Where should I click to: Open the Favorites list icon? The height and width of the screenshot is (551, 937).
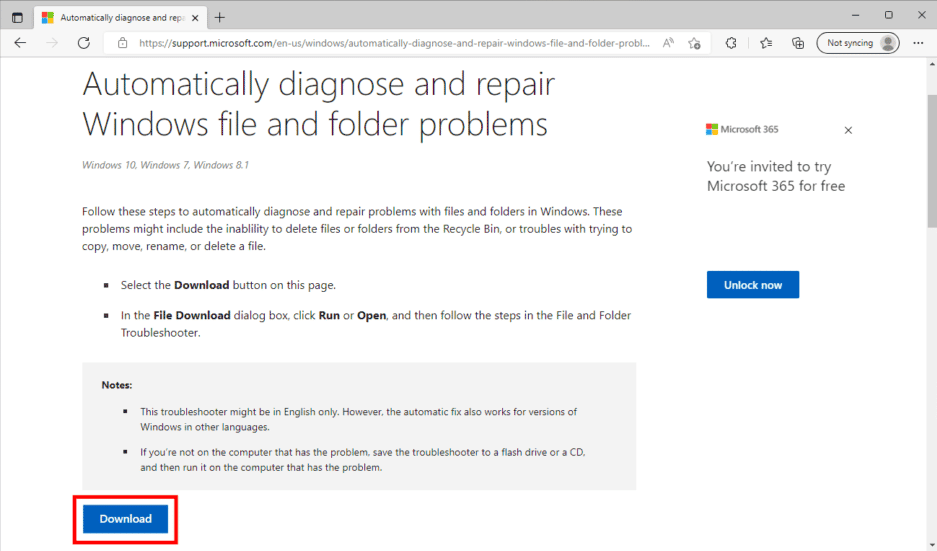pyautogui.click(x=766, y=43)
